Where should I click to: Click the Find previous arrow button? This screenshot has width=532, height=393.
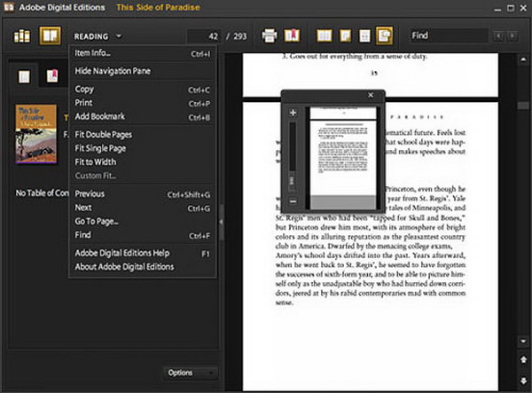[x=498, y=36]
